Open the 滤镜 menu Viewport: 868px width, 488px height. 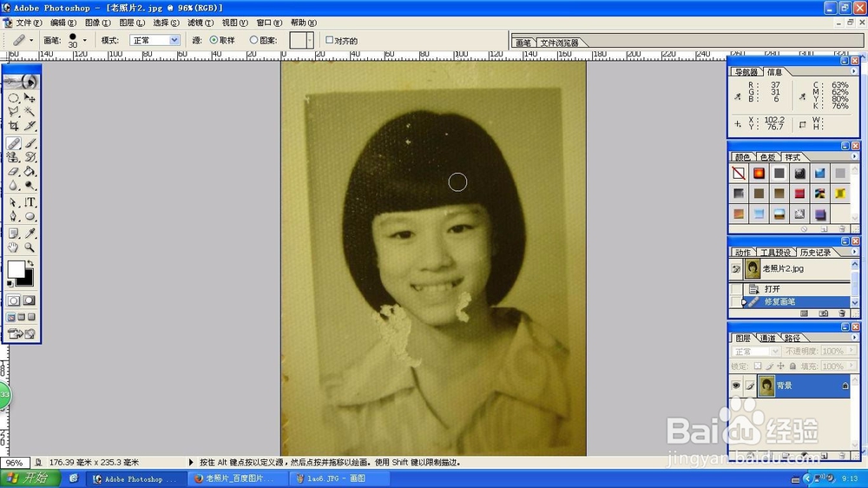(x=200, y=23)
